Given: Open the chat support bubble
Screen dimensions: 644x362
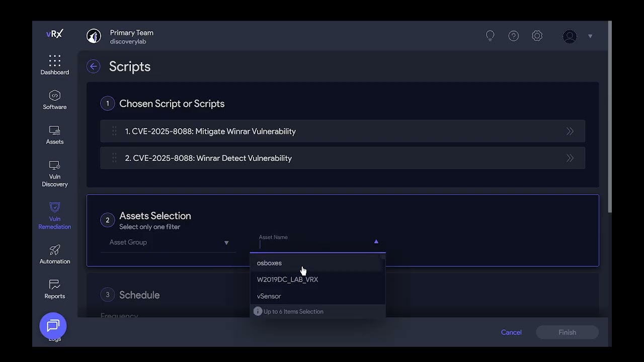Looking at the screenshot, I should 53,326.
